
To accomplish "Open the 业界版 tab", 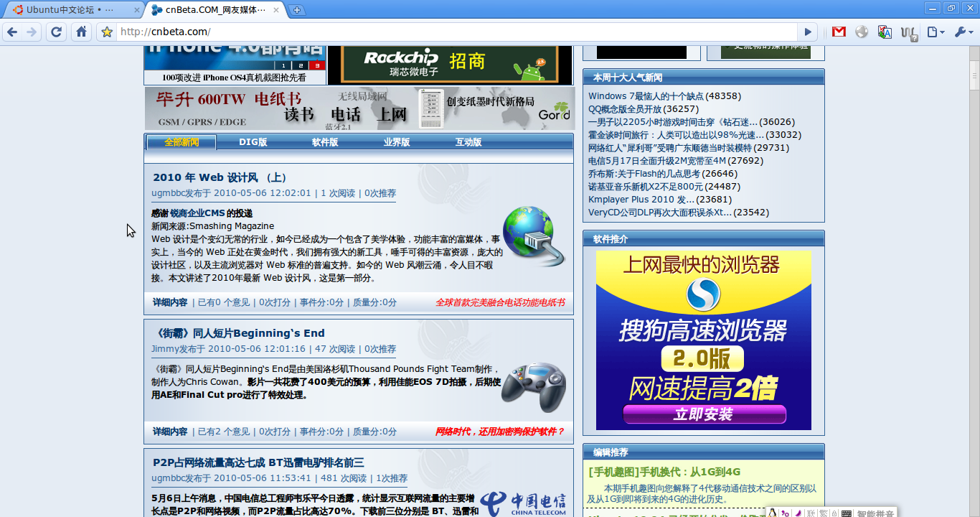I will 396,142.
